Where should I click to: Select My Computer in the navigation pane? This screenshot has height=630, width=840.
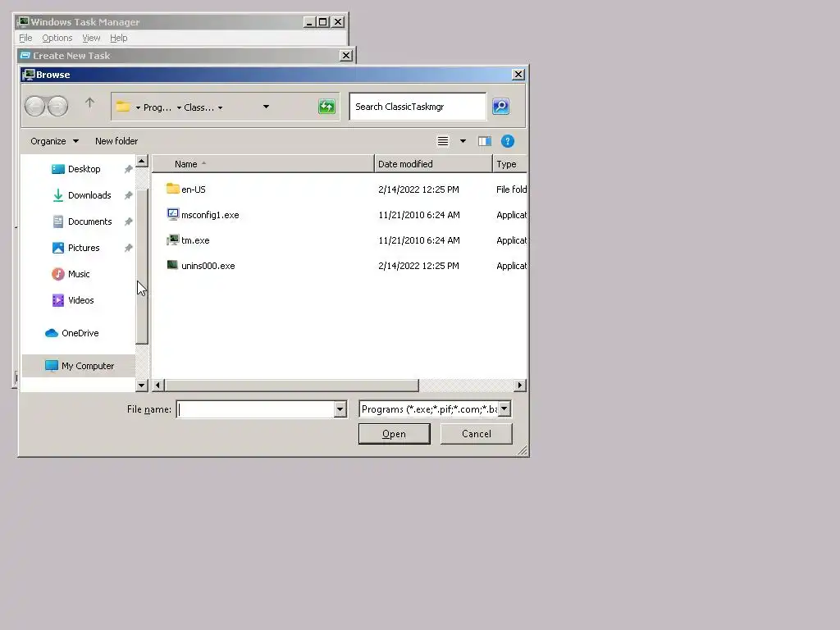(x=80, y=365)
